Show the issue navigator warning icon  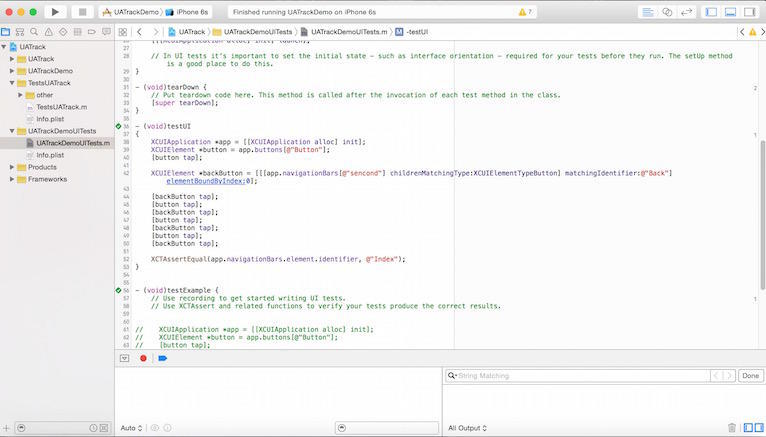[48, 32]
